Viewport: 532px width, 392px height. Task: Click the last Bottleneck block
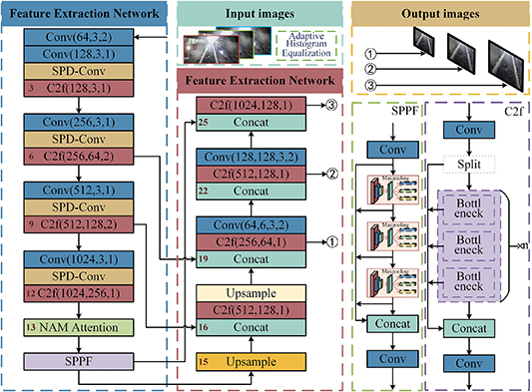pos(468,282)
